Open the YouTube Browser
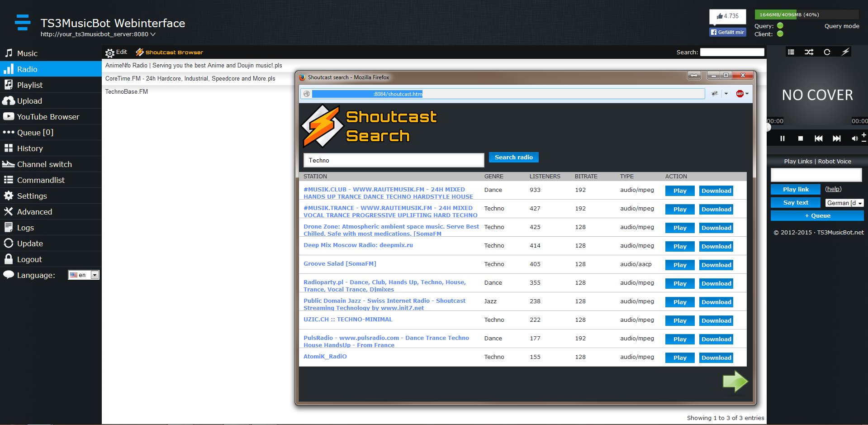This screenshot has width=868, height=425. point(51,116)
